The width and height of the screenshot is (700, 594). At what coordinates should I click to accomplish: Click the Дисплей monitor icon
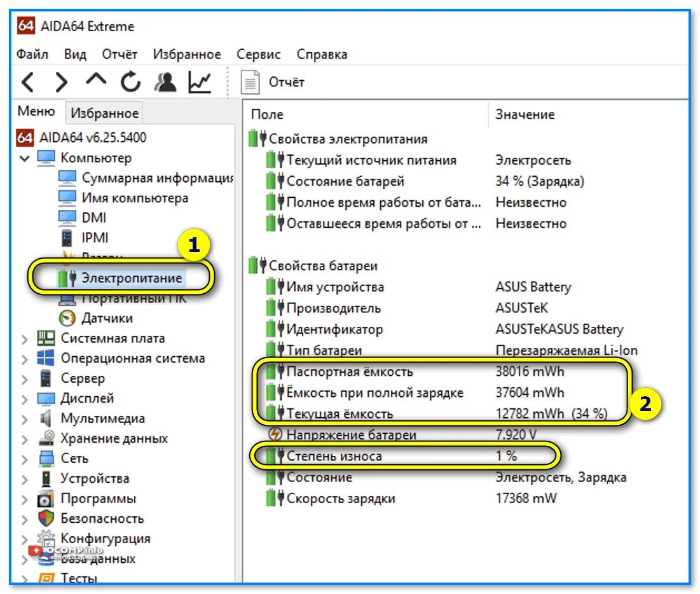click(x=46, y=398)
